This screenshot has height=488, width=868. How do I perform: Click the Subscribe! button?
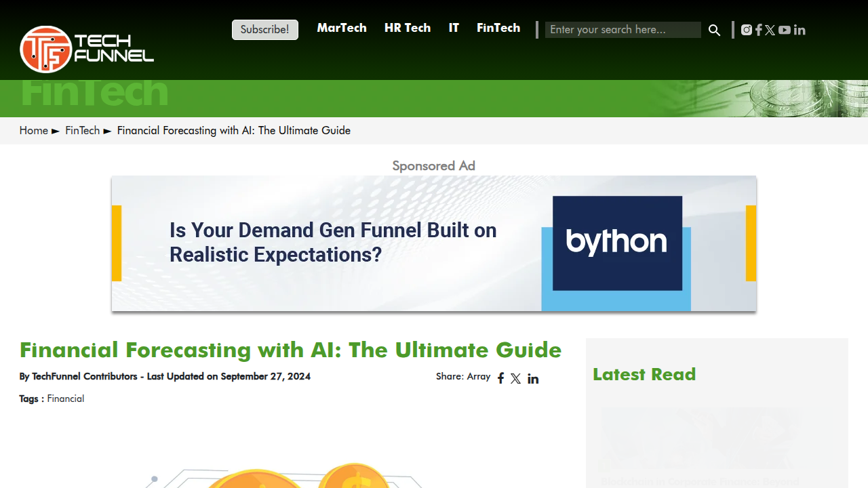265,30
